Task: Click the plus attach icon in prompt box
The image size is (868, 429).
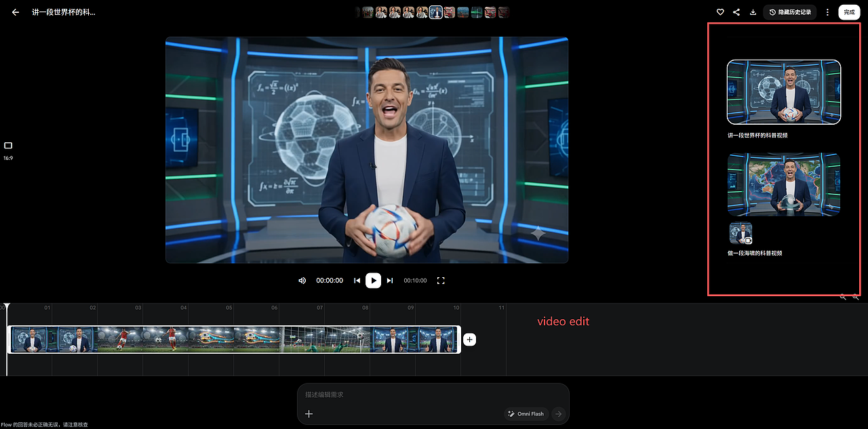Action: click(x=309, y=413)
